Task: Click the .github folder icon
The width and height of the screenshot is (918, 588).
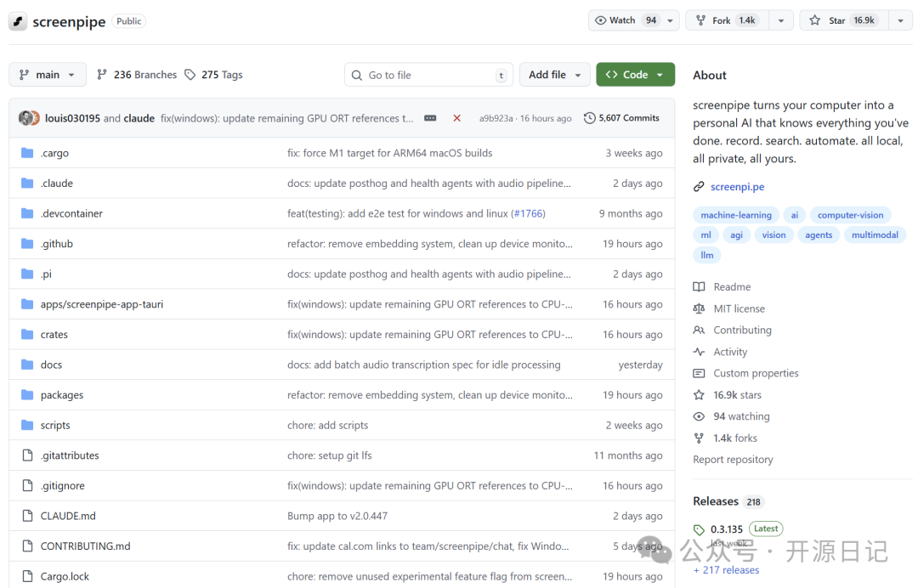Action: tap(26, 243)
